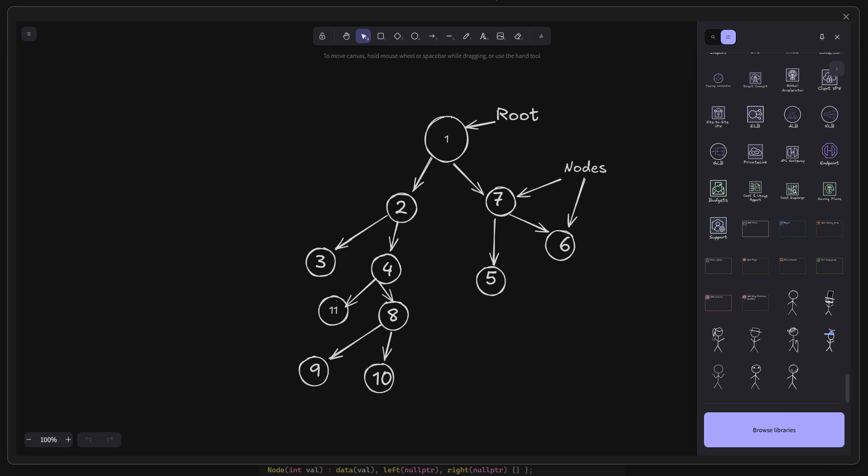
Task: Add the blue propeller-cap stick figure
Action: pyautogui.click(x=829, y=340)
